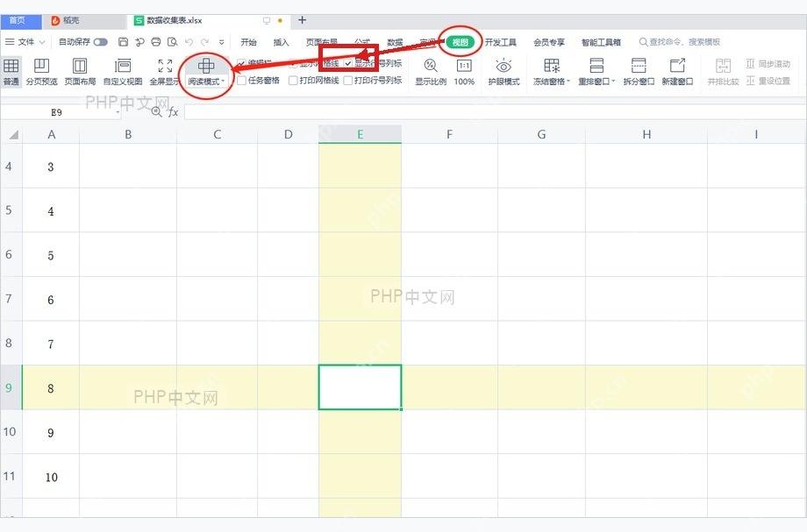807x532 pixels.
Task: Open the 冻结窗格 dropdown arrow
Action: coord(568,82)
